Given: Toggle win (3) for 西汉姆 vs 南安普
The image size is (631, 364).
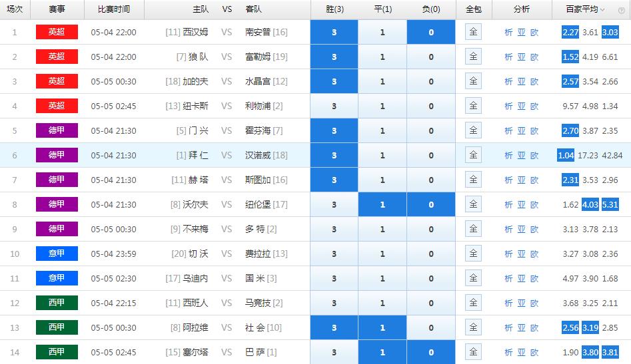Looking at the screenshot, I should (334, 32).
